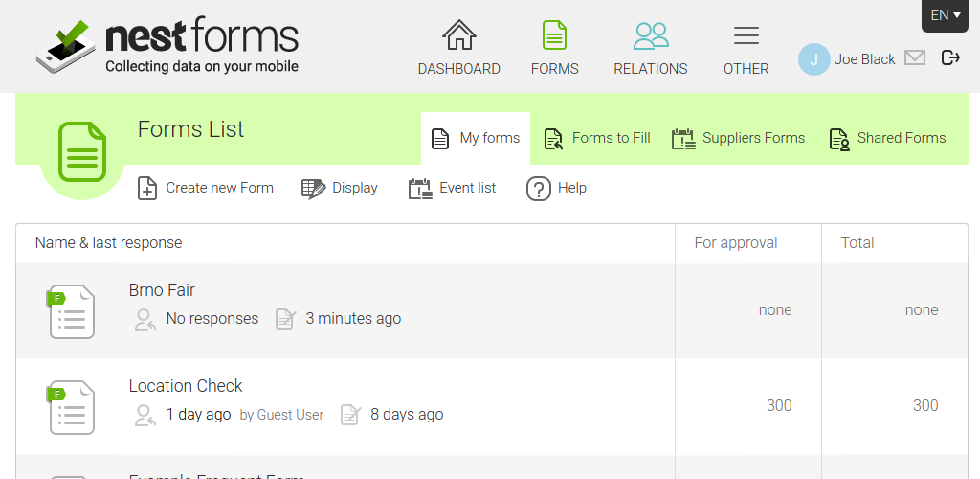Image resolution: width=980 pixels, height=479 pixels.
Task: Switch to the Shared Forms tab
Action: (x=887, y=138)
